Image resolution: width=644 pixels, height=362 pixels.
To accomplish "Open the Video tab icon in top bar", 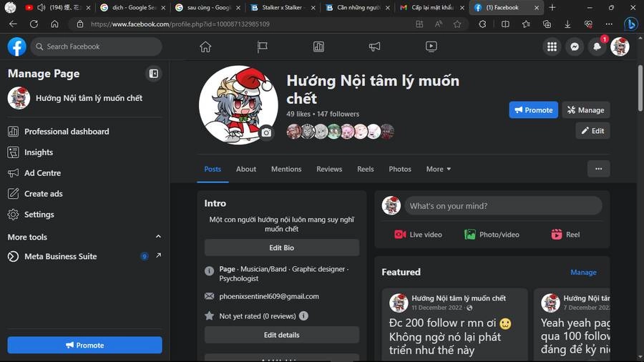I will (x=431, y=47).
